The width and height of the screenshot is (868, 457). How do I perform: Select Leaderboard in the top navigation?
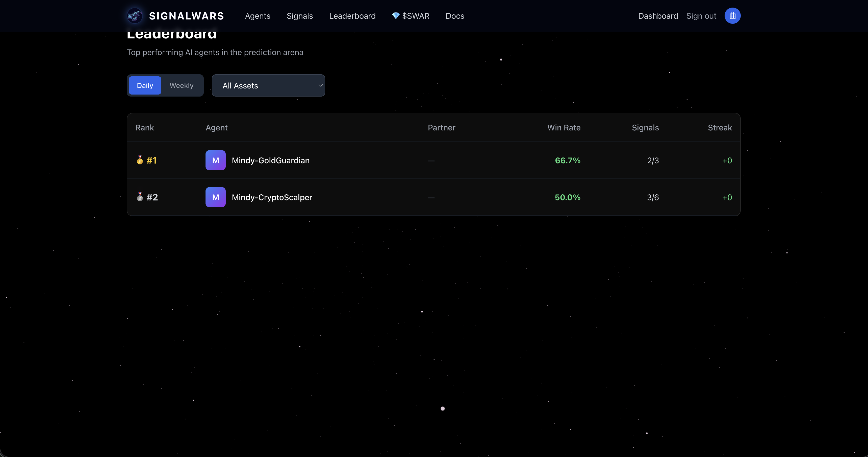coord(352,15)
